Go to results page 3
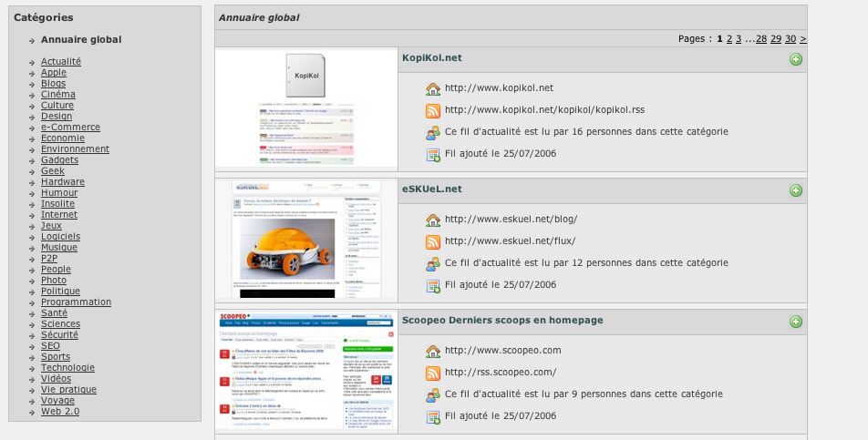 point(739,38)
